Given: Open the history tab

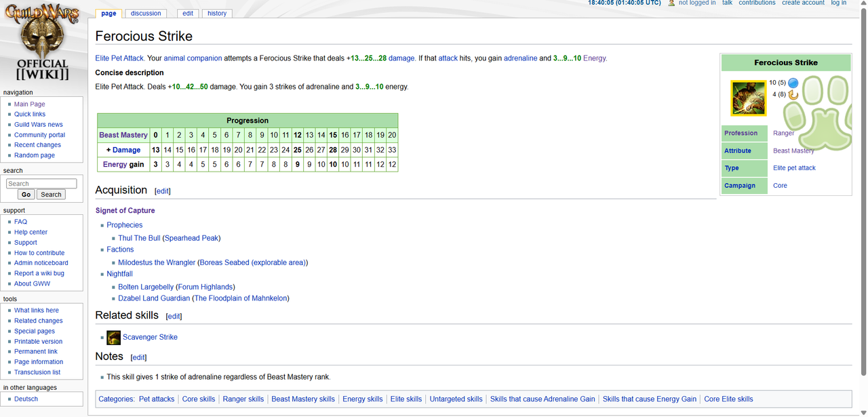Looking at the screenshot, I should pos(217,13).
